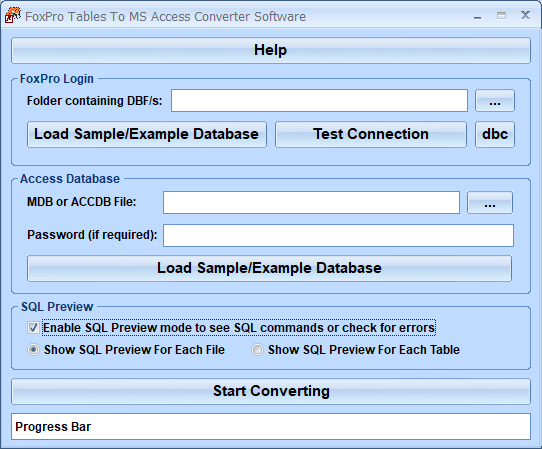Click the MDB or ACCDB File input field
The image size is (542, 449).
(x=311, y=203)
